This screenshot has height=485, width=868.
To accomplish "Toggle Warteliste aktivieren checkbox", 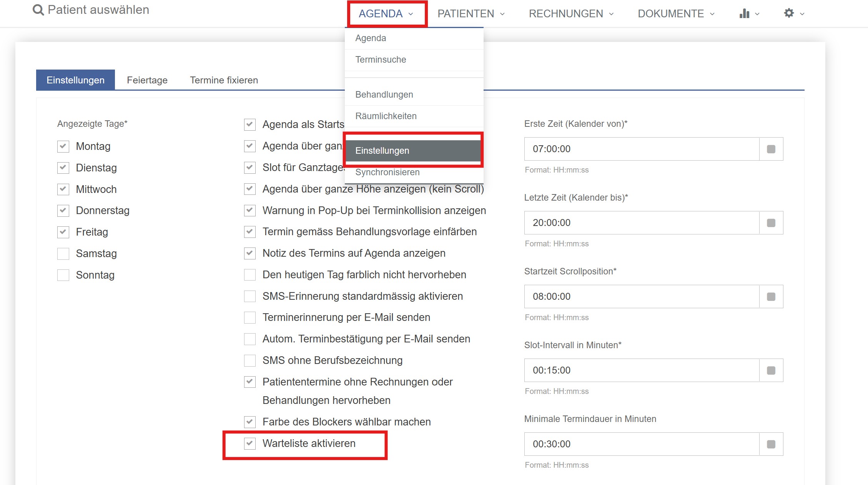I will point(250,443).
